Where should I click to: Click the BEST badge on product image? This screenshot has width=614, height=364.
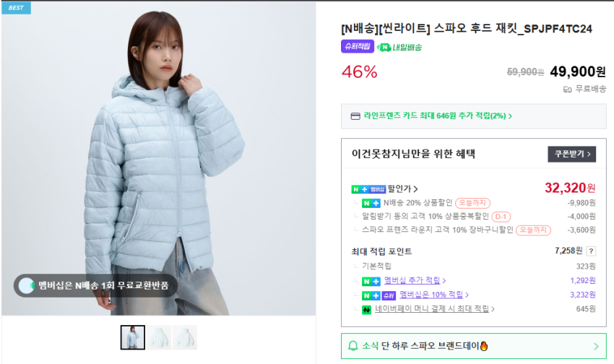(x=16, y=8)
